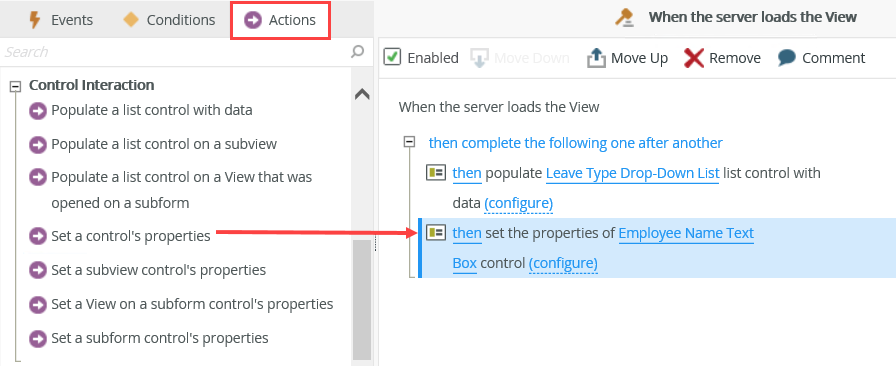896x366 pixels.
Task: Collapse the 'then complete the following' group
Action: (409, 142)
